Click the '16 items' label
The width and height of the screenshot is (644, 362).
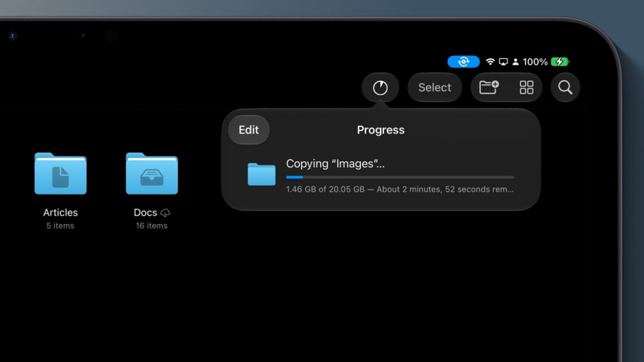point(151,226)
